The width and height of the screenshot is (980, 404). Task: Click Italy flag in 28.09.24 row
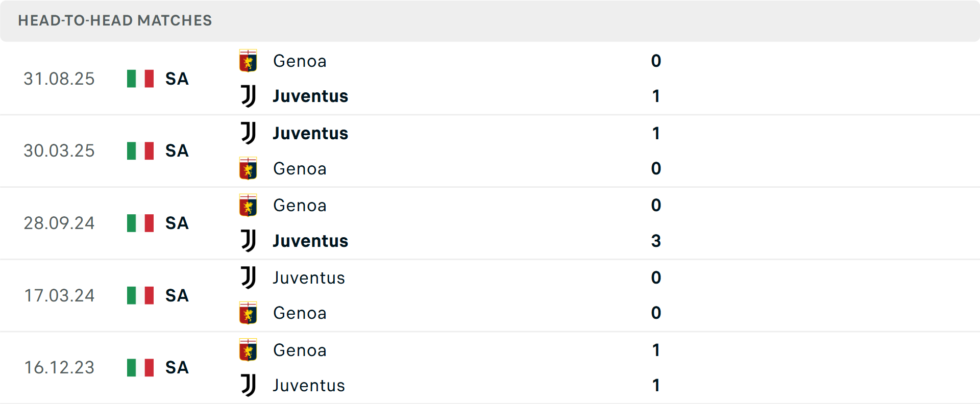coord(140,223)
